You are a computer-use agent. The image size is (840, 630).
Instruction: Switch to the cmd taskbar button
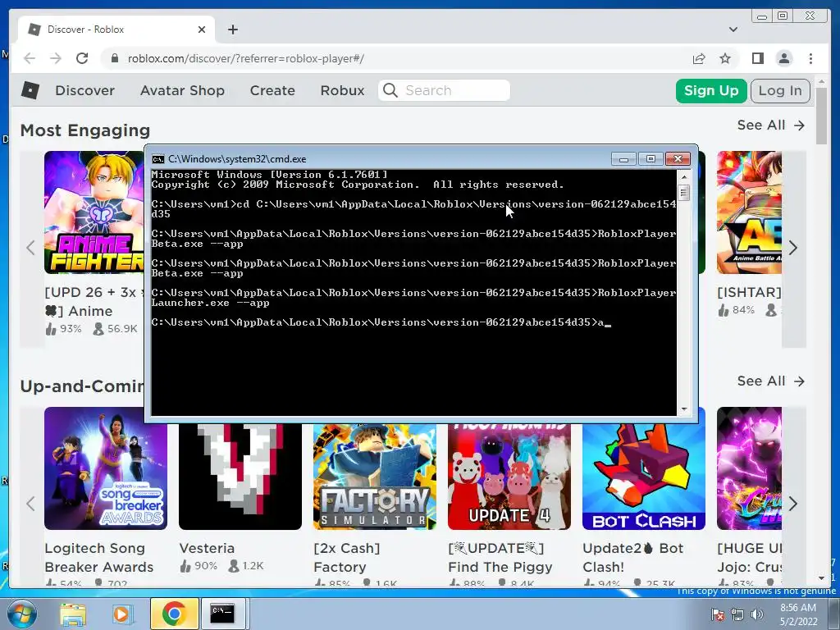tap(225, 614)
